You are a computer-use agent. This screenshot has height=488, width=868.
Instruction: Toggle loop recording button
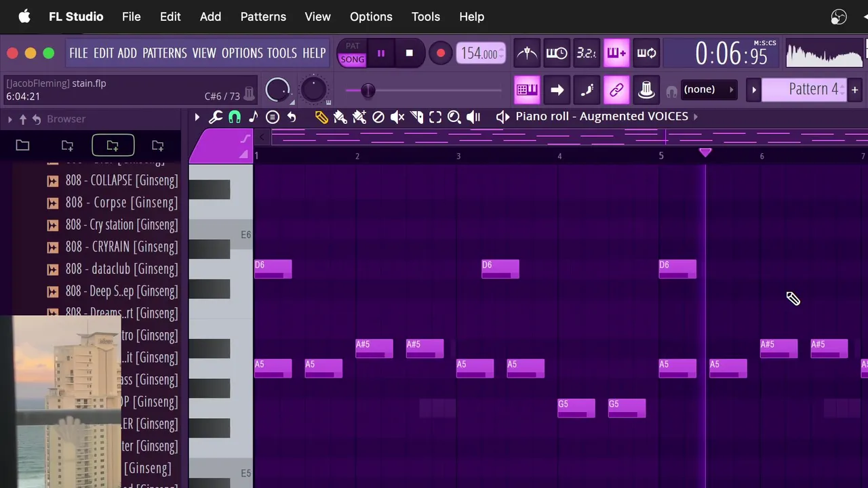[646, 53]
